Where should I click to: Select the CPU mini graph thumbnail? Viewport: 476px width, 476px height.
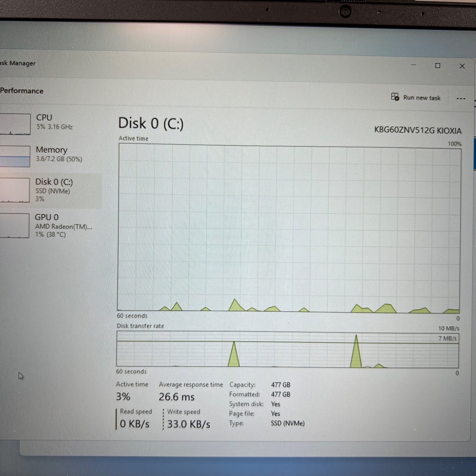click(15, 124)
